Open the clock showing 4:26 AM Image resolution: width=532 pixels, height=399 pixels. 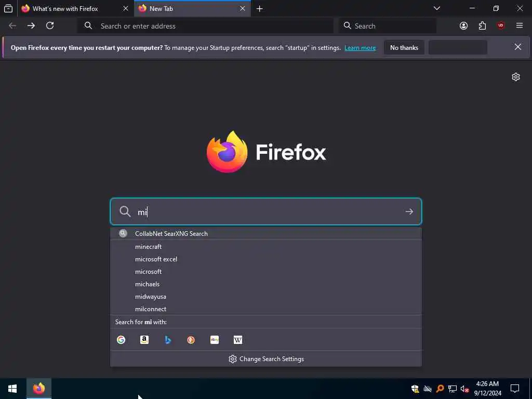pyautogui.click(x=487, y=389)
